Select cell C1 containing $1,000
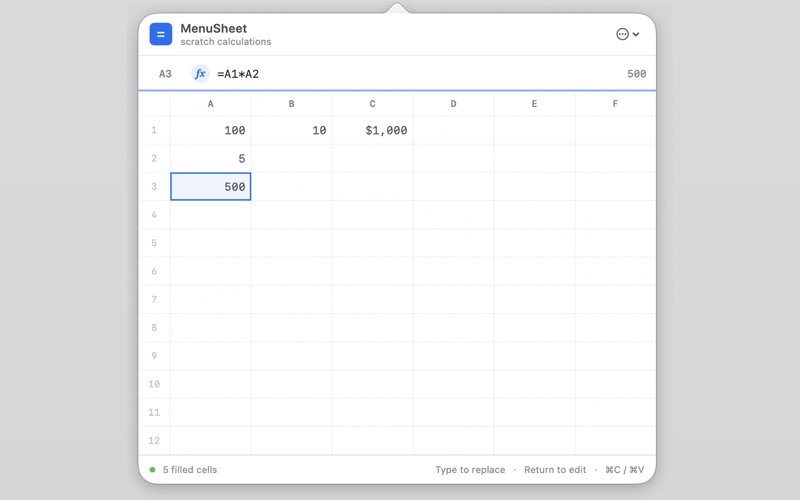Viewport: 800px width, 500px height. pyautogui.click(x=372, y=130)
